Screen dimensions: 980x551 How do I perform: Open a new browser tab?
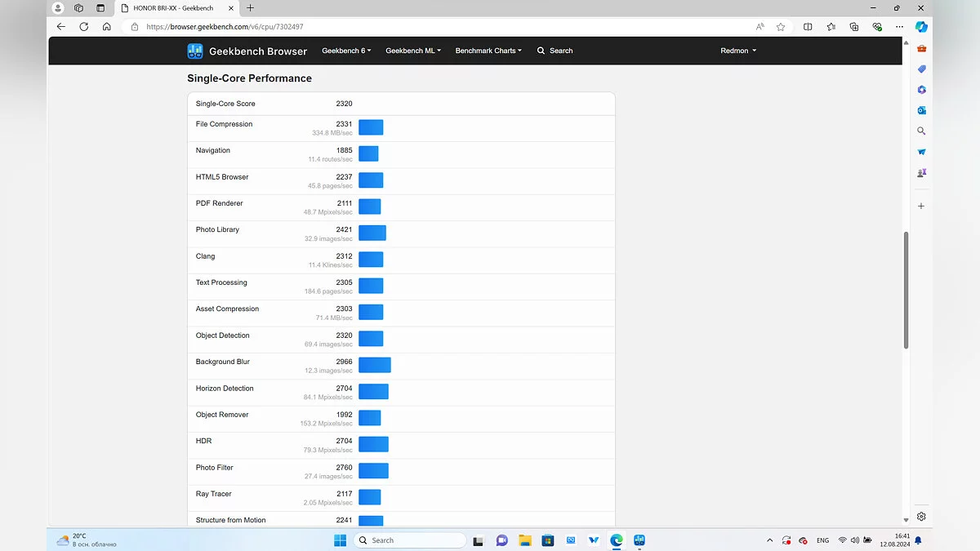point(250,8)
